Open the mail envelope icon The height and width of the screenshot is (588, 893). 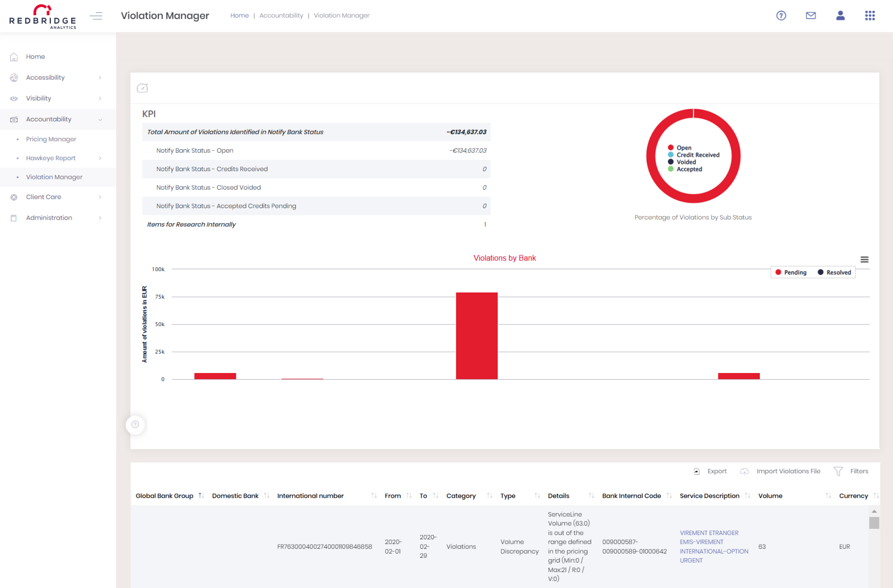[x=811, y=16]
